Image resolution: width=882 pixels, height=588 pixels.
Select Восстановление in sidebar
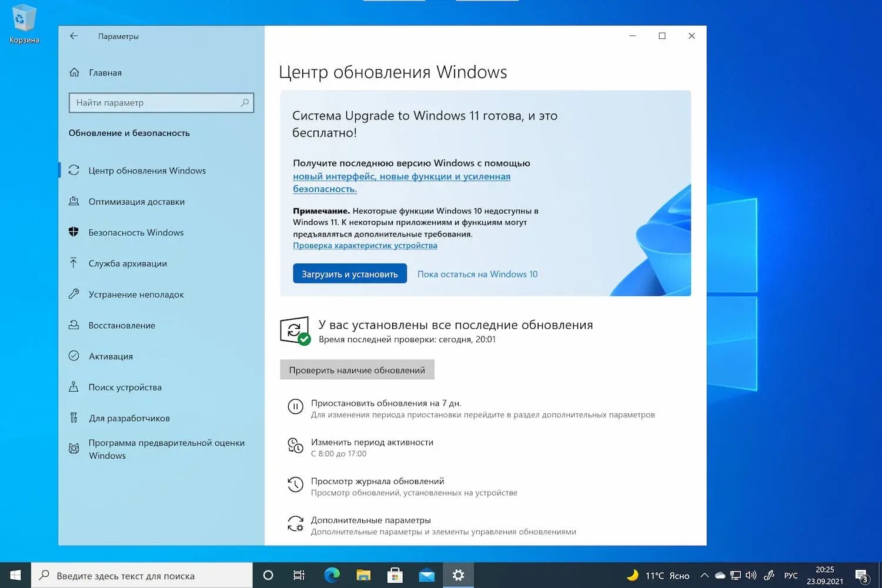tap(161, 325)
